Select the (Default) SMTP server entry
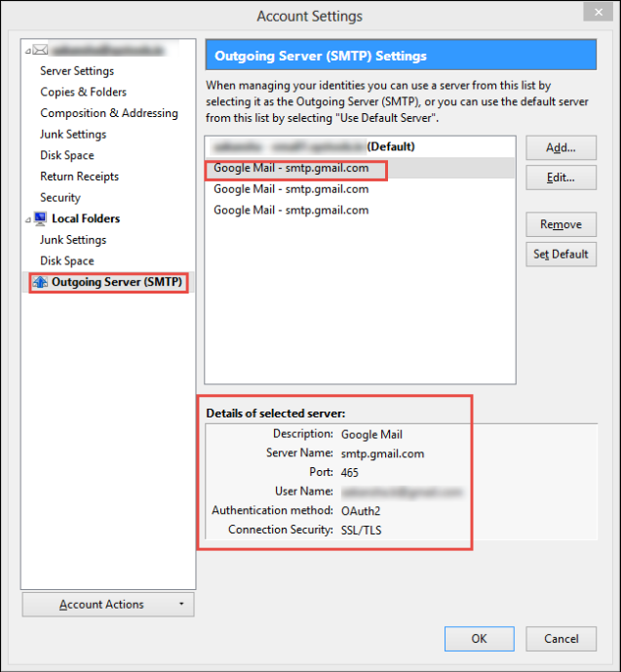Screen dimensions: 621x672 pyautogui.click(x=360, y=147)
